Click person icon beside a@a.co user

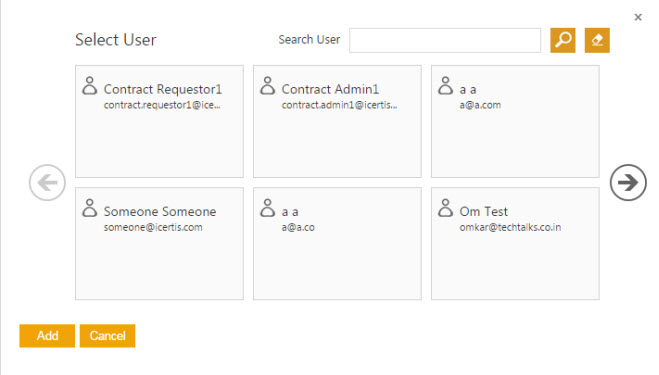(267, 208)
